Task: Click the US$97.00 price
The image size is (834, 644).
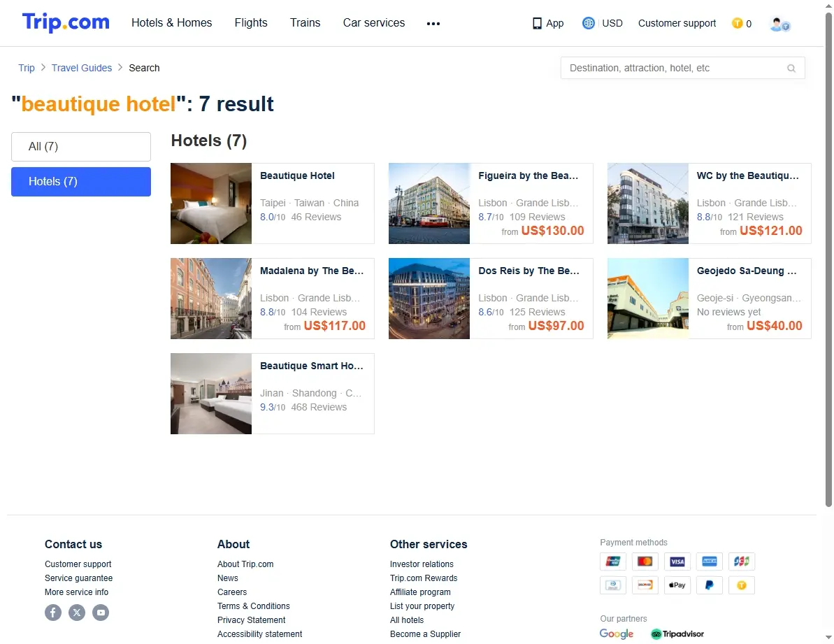Action: 556,326
